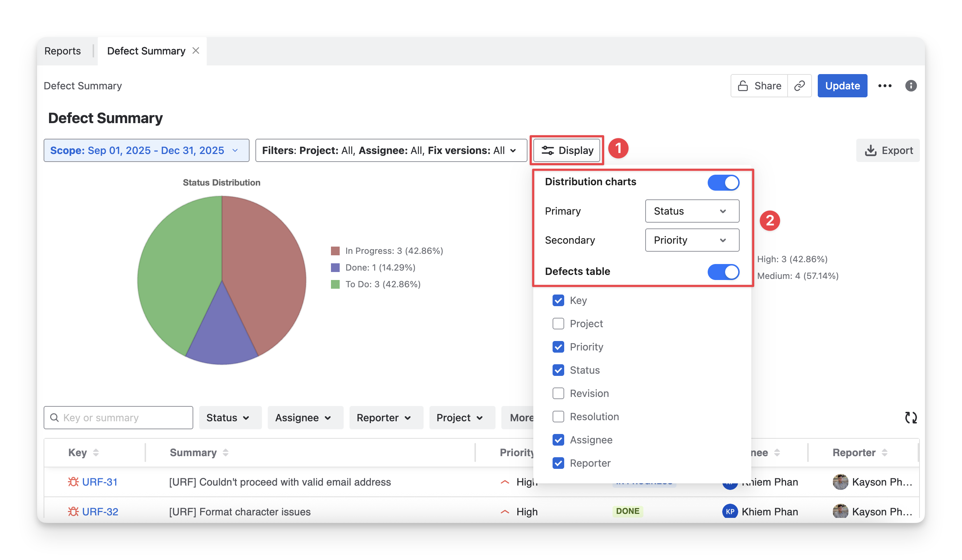Click the In Progress legend color swatch
962x560 pixels.
click(x=335, y=251)
